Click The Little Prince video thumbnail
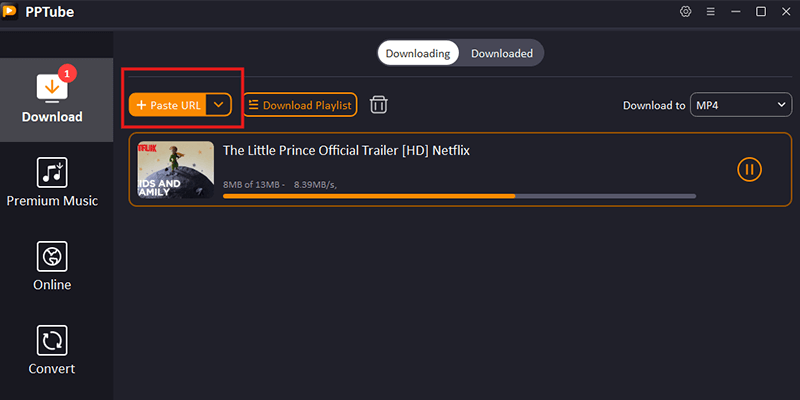800x400 pixels. (x=176, y=169)
